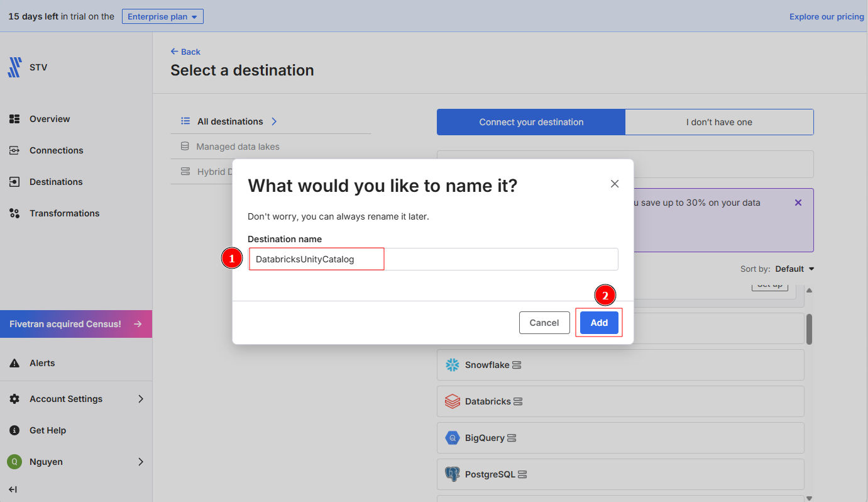Open the Enterprise plan dropdown

pos(162,16)
